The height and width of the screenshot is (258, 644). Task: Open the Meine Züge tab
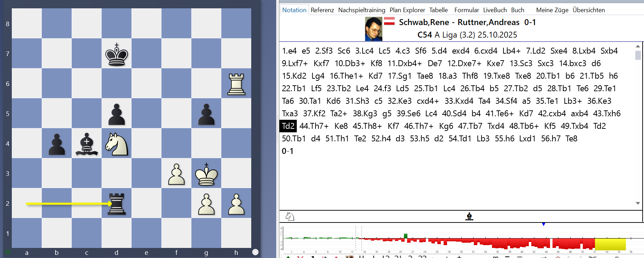552,10
